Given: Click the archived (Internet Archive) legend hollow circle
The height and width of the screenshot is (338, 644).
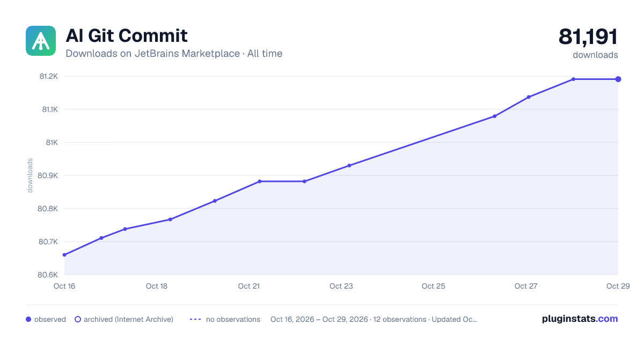Looking at the screenshot, I should click(78, 319).
